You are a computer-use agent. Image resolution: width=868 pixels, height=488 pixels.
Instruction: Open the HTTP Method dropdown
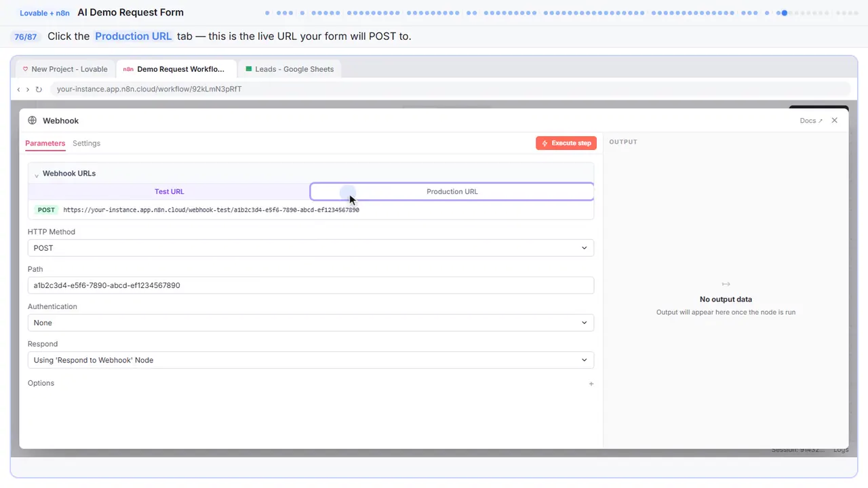click(311, 248)
